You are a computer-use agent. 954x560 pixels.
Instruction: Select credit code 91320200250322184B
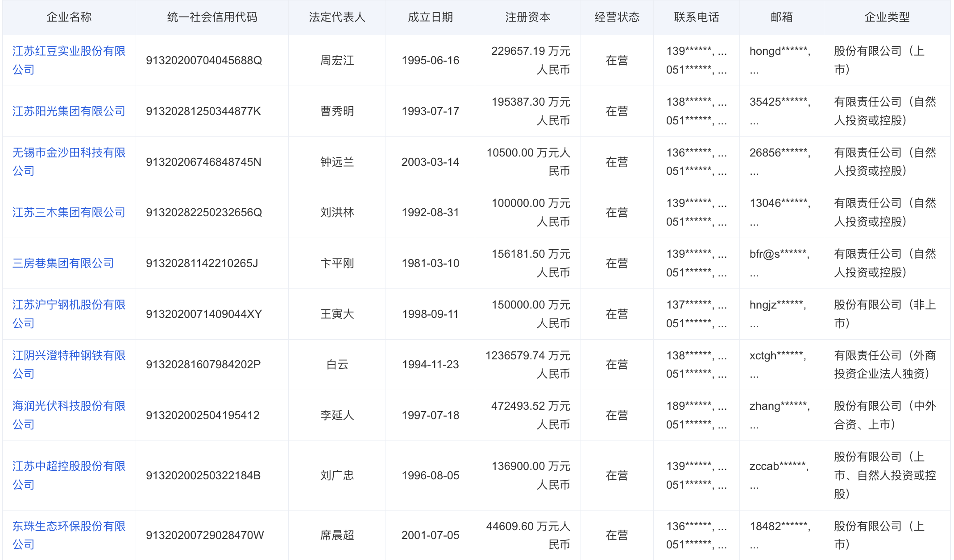(203, 475)
